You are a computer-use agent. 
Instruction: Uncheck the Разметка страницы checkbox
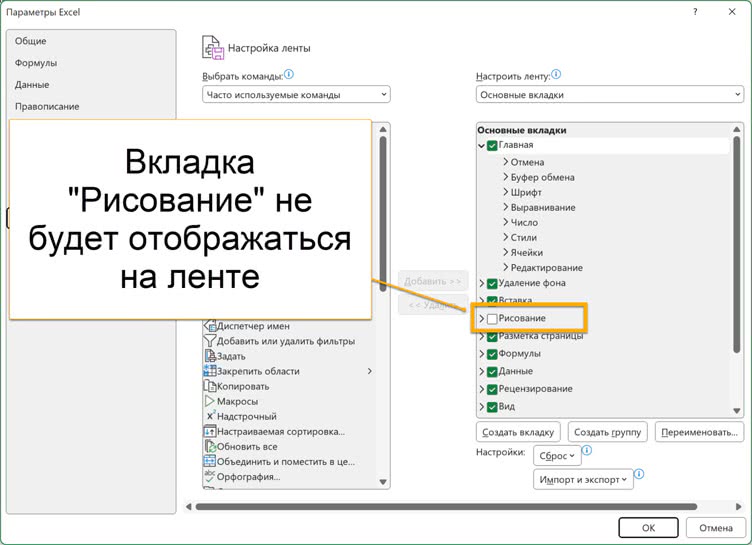[492, 336]
